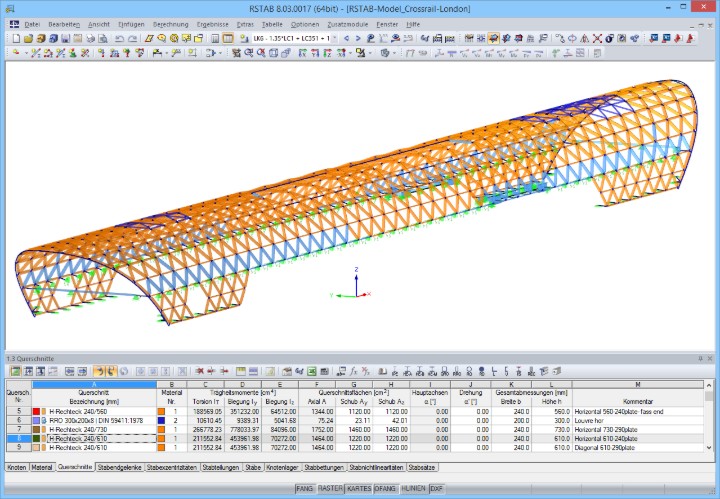
Task: Click the red X delete row icon in table toolbar
Action: click(199, 371)
